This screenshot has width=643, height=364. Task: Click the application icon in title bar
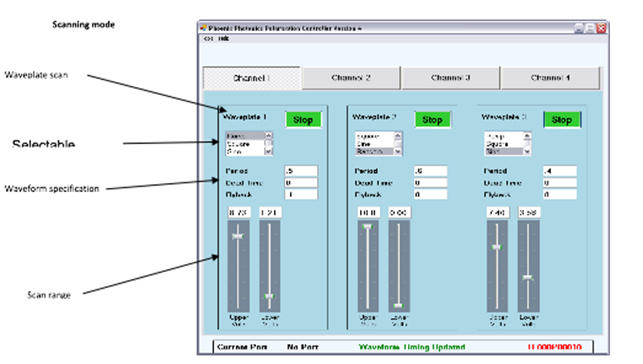(203, 28)
